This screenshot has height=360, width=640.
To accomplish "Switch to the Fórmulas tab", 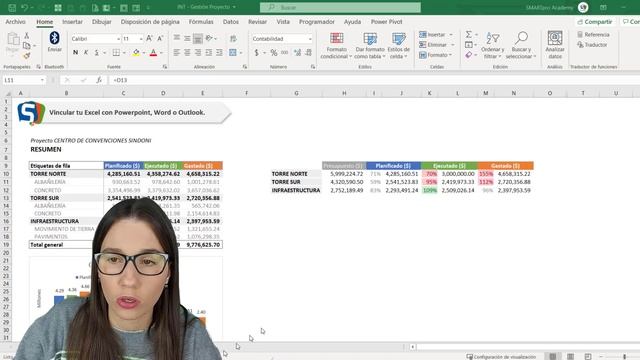I will click(201, 22).
